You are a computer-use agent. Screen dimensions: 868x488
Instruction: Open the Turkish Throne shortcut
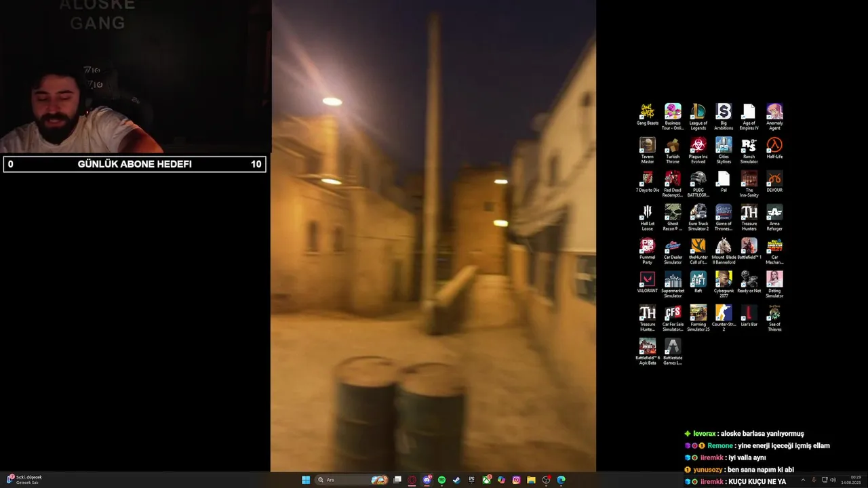(x=673, y=150)
